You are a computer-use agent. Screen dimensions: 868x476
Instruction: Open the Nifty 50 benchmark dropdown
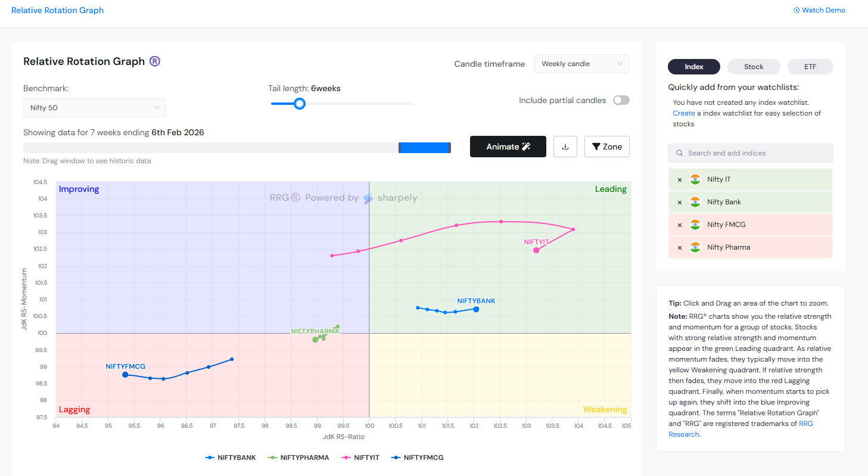[94, 108]
